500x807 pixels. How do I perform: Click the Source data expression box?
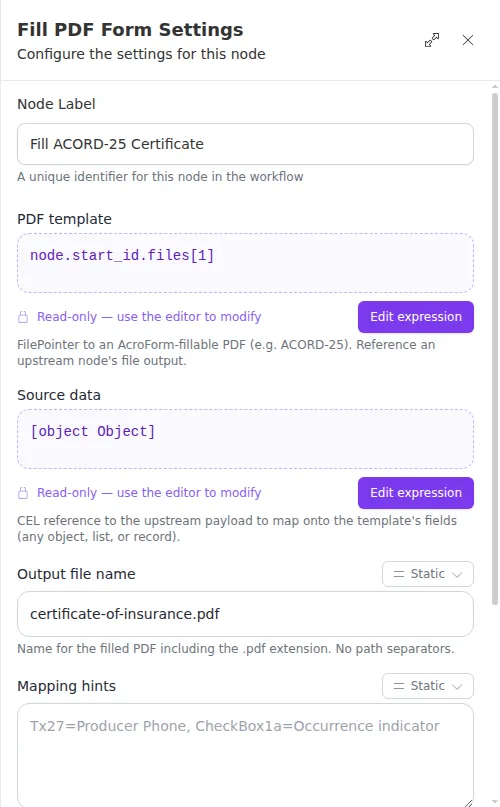(x=245, y=439)
